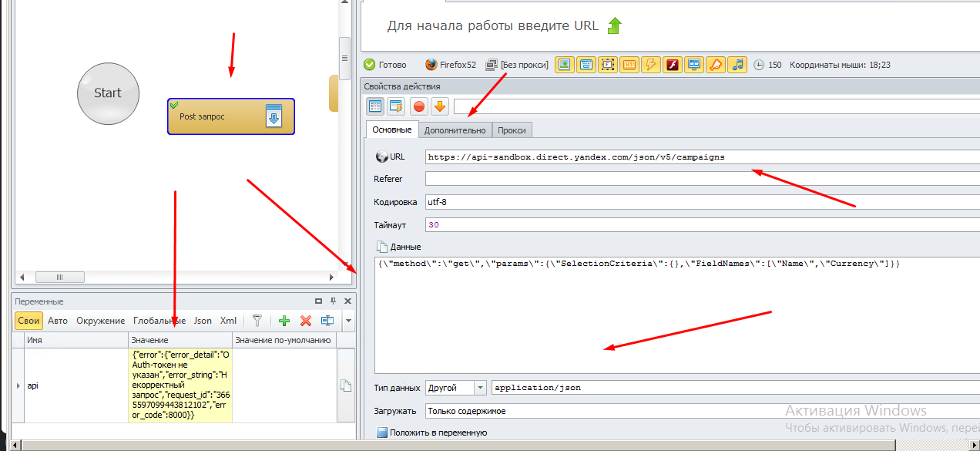Click the orange down arrow icon
The image size is (980, 451).
click(440, 106)
